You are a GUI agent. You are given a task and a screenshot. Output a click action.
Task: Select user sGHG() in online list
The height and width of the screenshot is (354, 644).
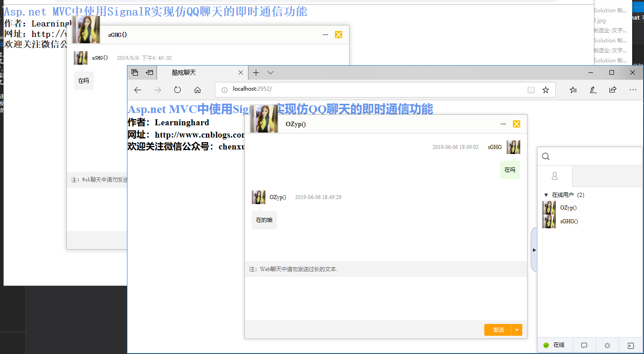point(590,221)
